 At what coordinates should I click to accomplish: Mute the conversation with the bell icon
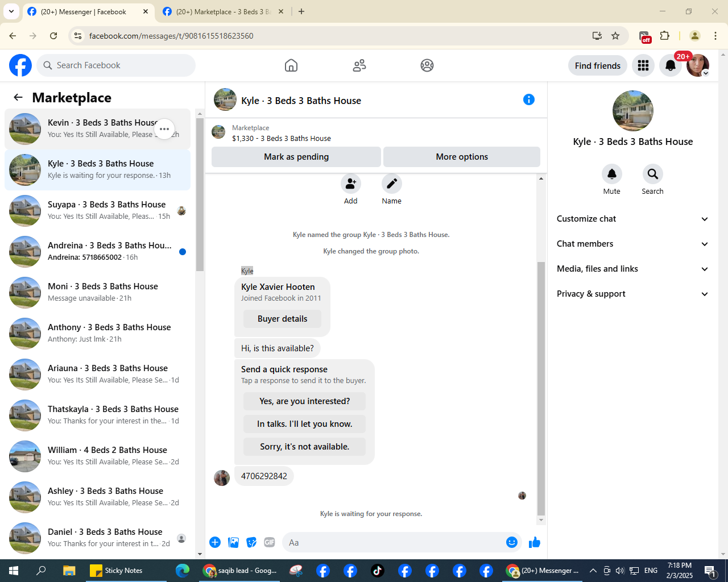tap(612, 174)
